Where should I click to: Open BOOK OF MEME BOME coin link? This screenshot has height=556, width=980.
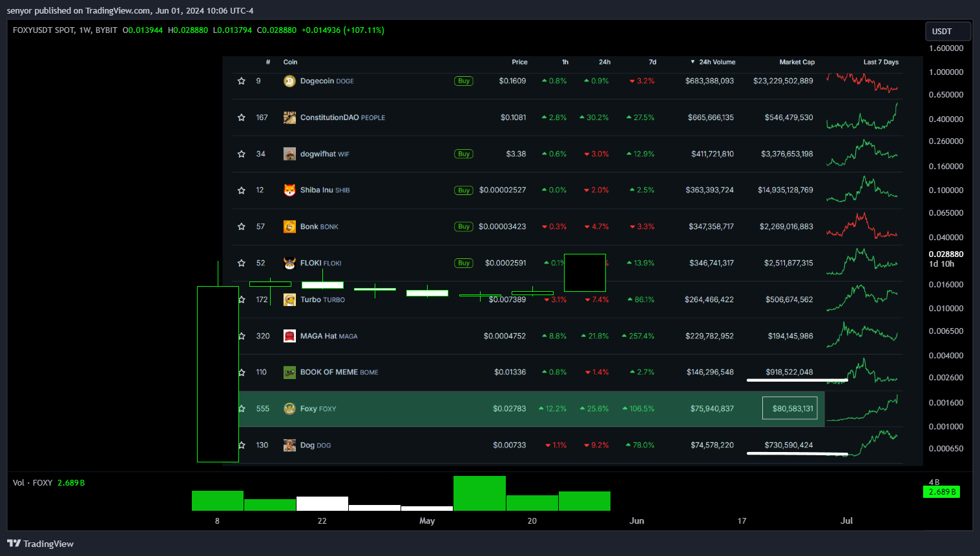coord(339,373)
